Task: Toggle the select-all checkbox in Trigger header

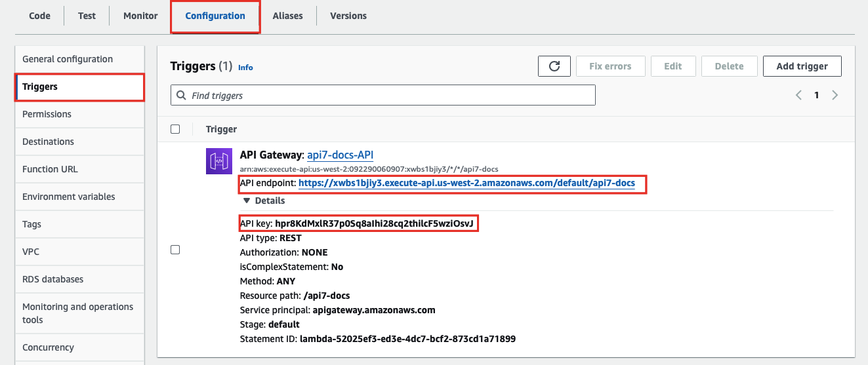Action: 175,129
